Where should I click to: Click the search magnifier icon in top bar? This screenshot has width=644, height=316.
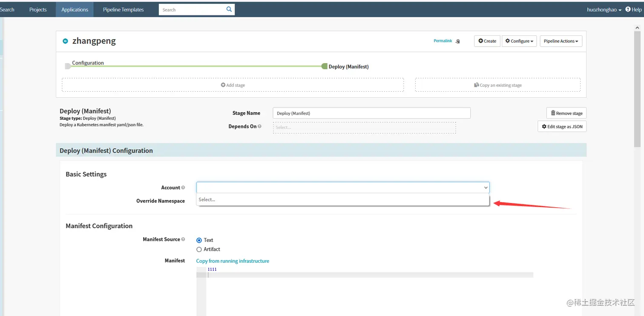(x=229, y=9)
